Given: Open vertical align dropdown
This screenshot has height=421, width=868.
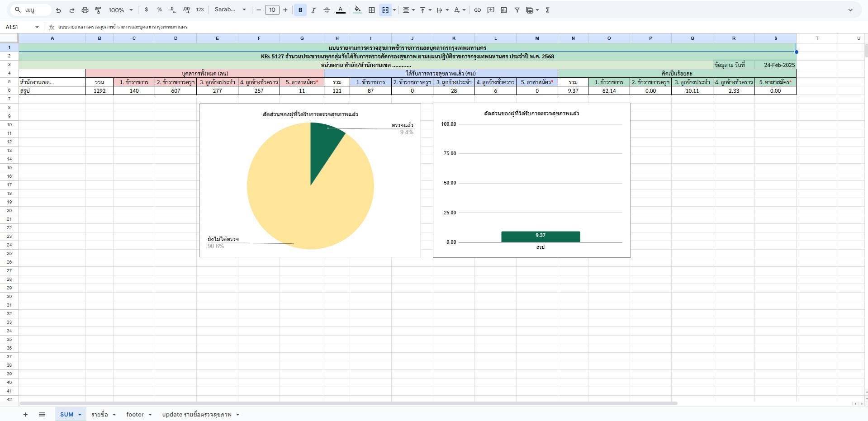Looking at the screenshot, I should click(x=426, y=10).
